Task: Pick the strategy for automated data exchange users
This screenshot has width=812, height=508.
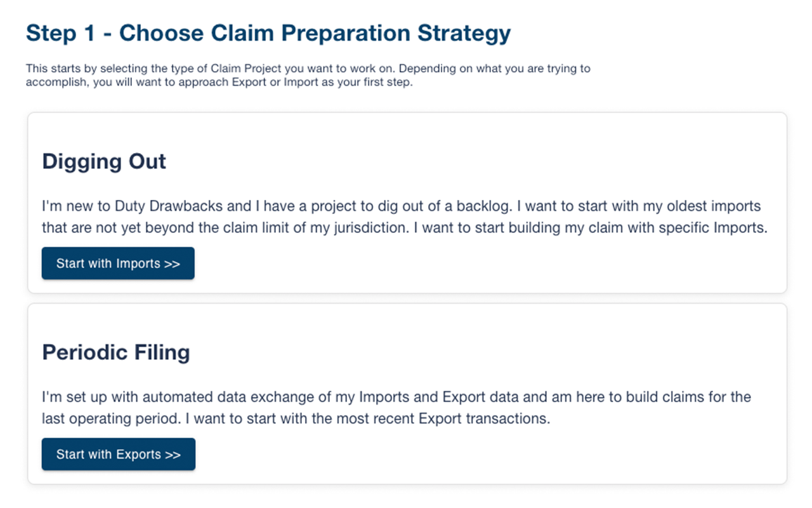Action: click(406, 394)
